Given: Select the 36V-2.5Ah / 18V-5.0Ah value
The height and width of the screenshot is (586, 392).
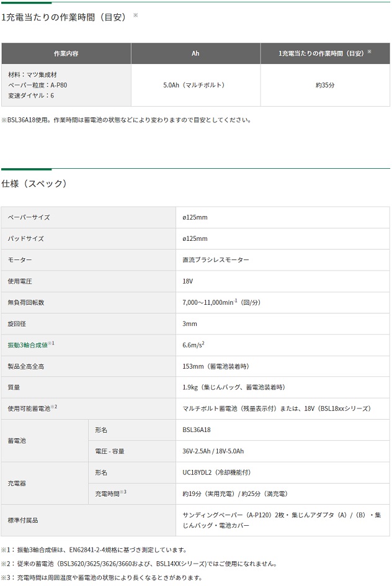Looking at the screenshot, I should click(x=213, y=451).
